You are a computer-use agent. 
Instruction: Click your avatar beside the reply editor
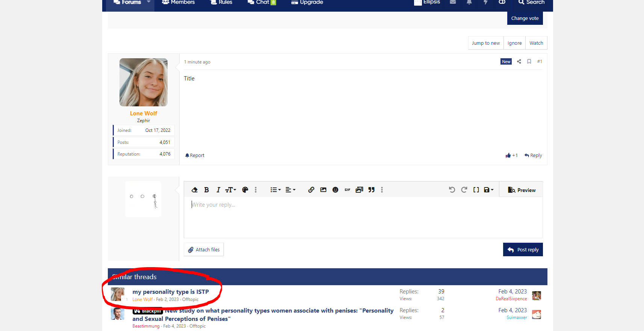pos(143,199)
